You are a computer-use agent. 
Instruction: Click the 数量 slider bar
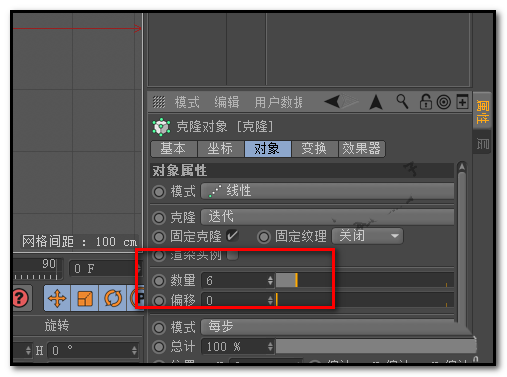click(365, 280)
